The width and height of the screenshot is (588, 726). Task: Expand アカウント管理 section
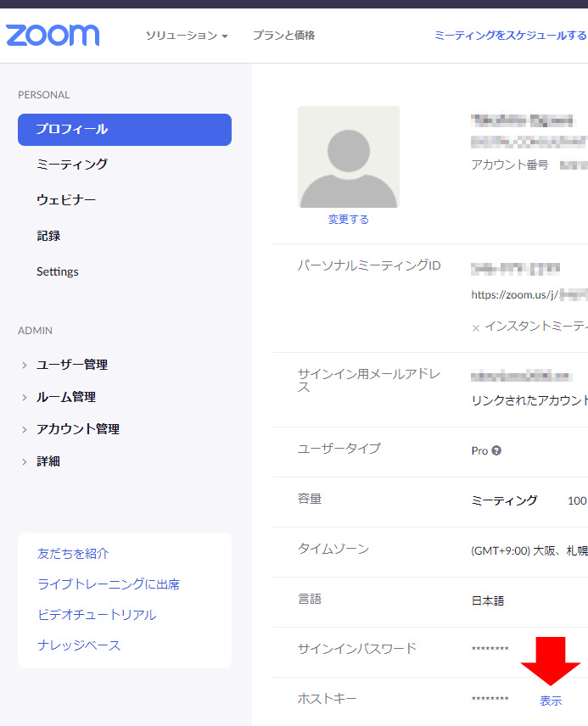pos(77,429)
